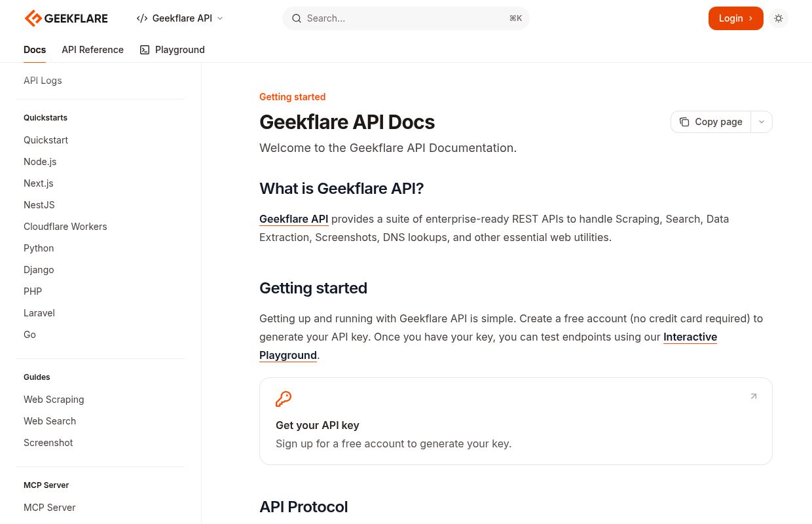
Task: Open API Logs in sidebar
Action: pos(43,81)
